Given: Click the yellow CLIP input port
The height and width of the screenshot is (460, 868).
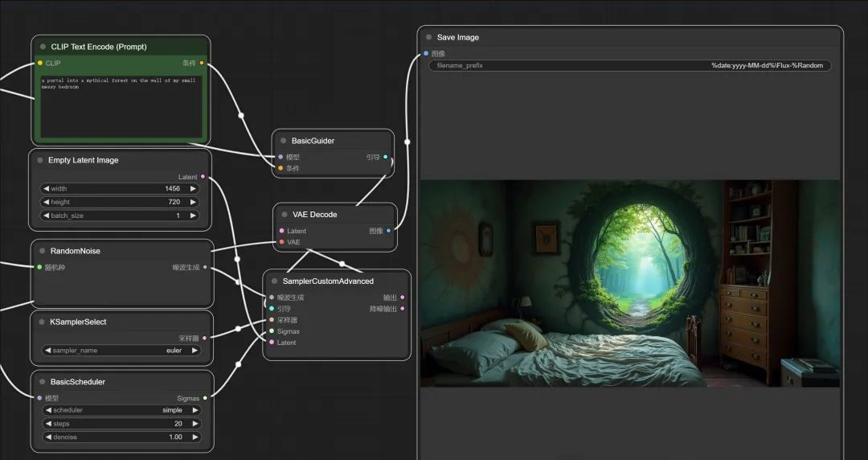Looking at the screenshot, I should point(39,63).
